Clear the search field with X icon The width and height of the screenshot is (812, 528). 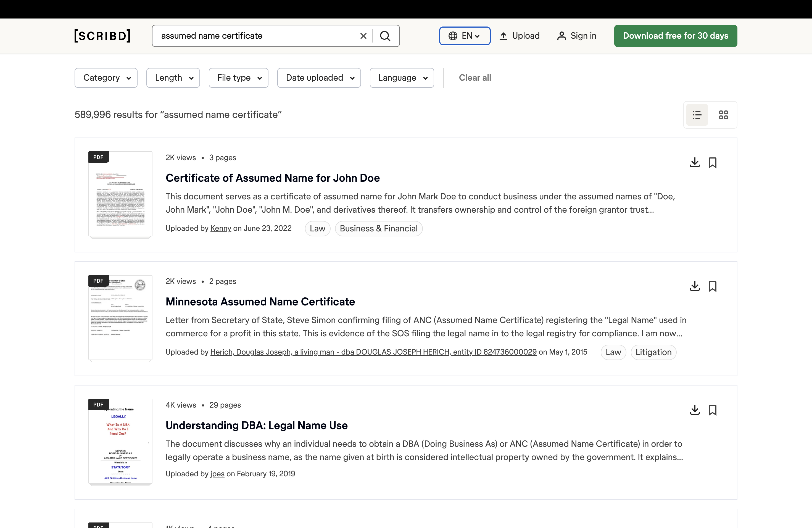tap(363, 36)
